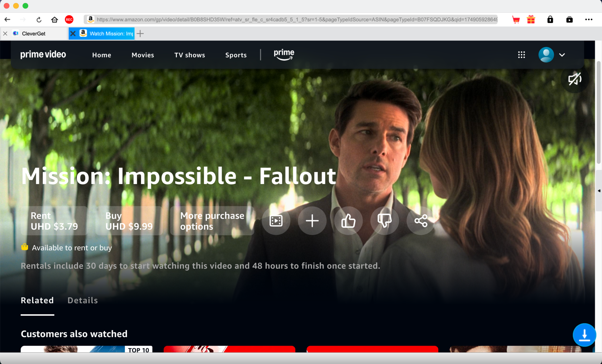
Task: Open the video library icon in toolbar
Action: tap(569, 20)
